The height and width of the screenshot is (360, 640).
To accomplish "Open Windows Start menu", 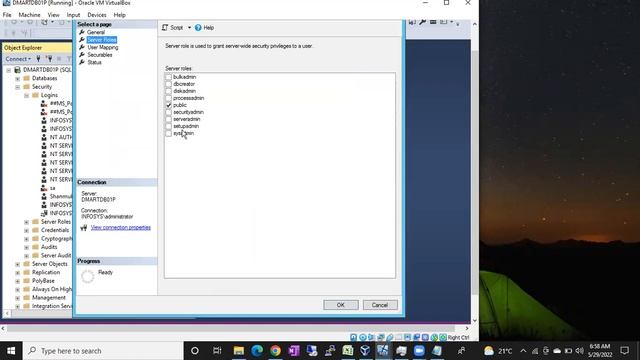I will click(11, 351).
